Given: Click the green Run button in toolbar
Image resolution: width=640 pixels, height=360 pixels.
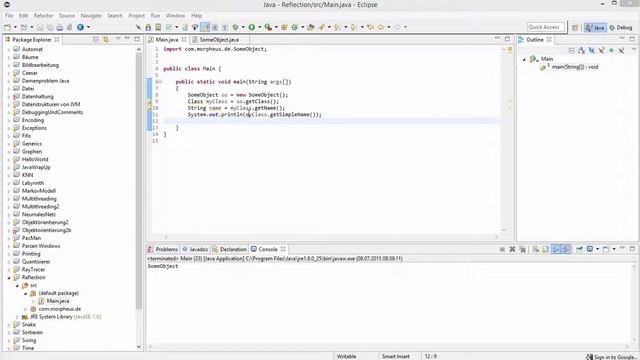Looking at the screenshot, I should (252, 27).
